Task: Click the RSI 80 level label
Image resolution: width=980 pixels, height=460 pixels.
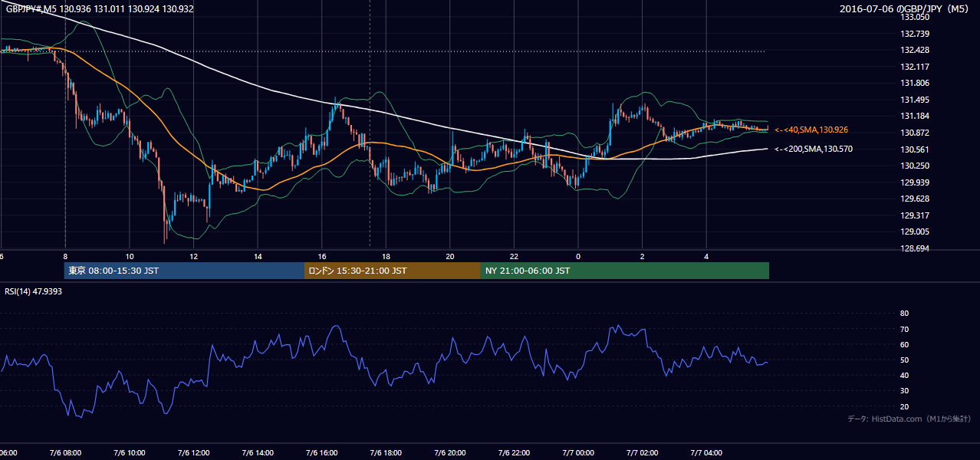Action: click(x=904, y=314)
